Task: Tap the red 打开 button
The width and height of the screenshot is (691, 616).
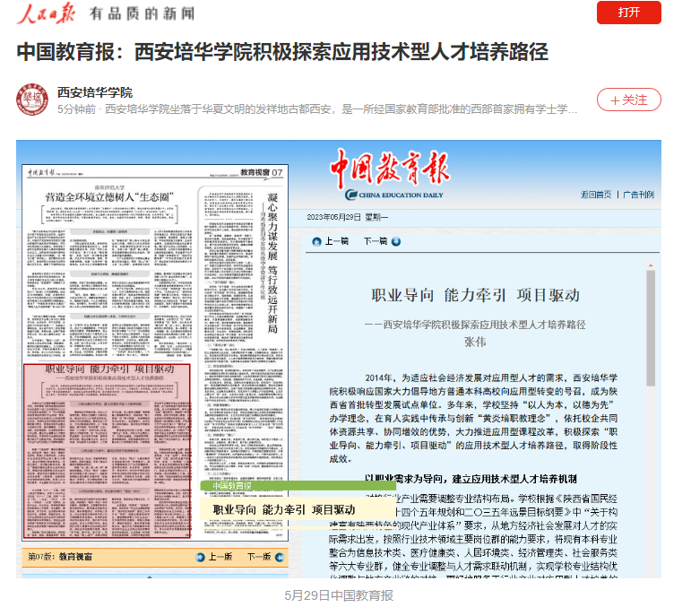Action: click(628, 13)
